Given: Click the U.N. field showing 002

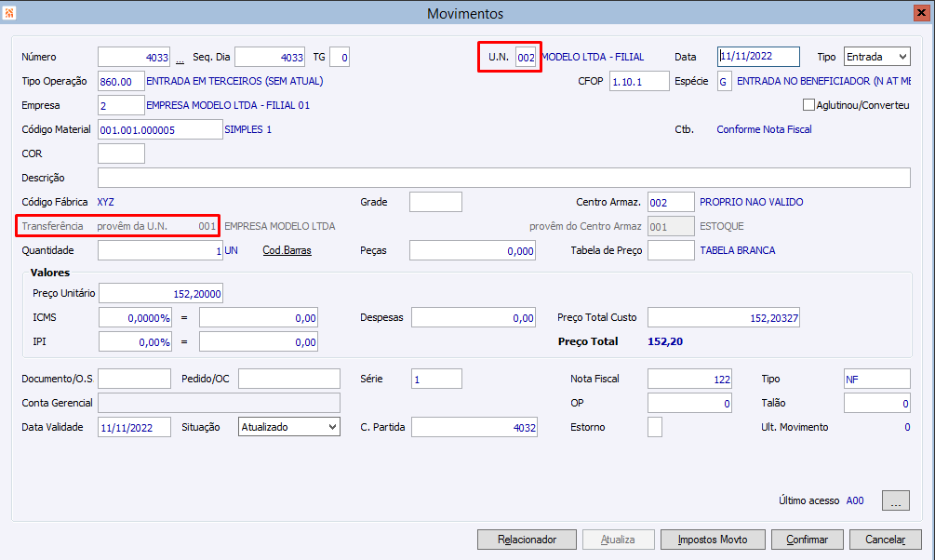Looking at the screenshot, I should point(526,58).
